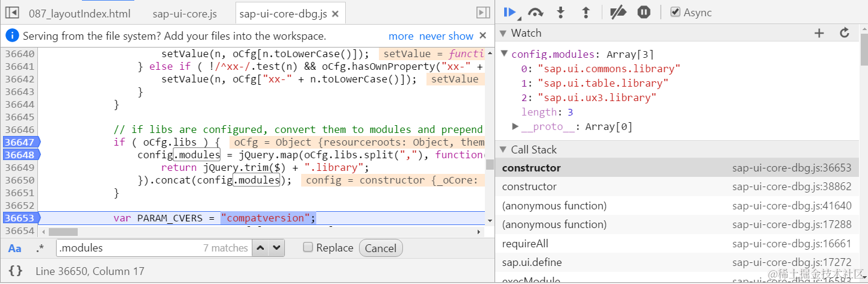Toggle the debugger sidebar icon at top right of editor

[x=482, y=13]
